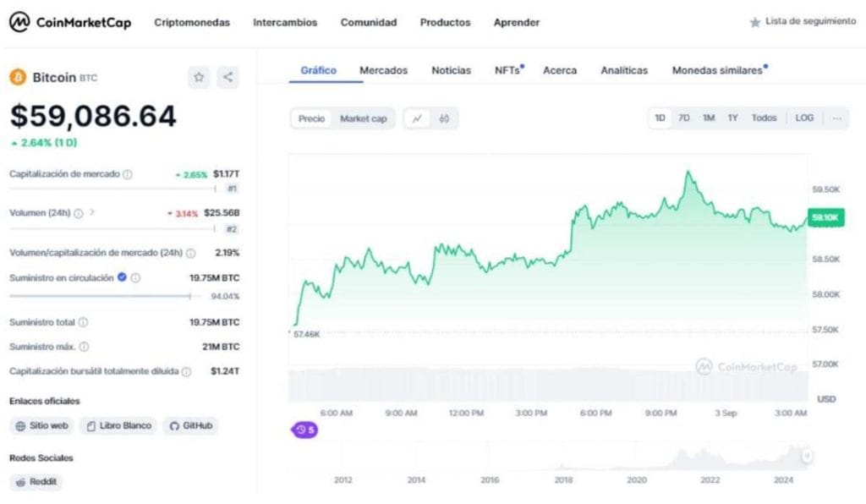Open the Productos menu

[445, 23]
